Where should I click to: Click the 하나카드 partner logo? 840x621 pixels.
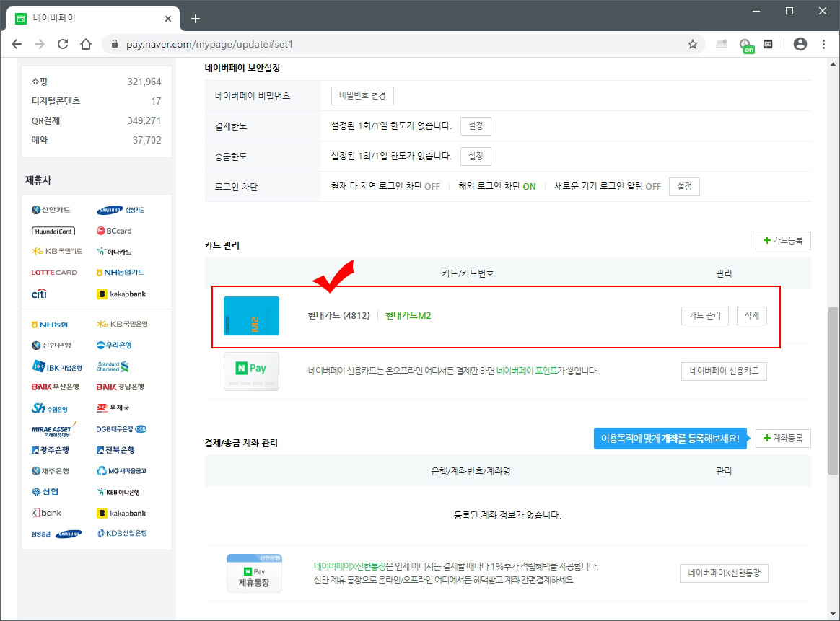(114, 252)
